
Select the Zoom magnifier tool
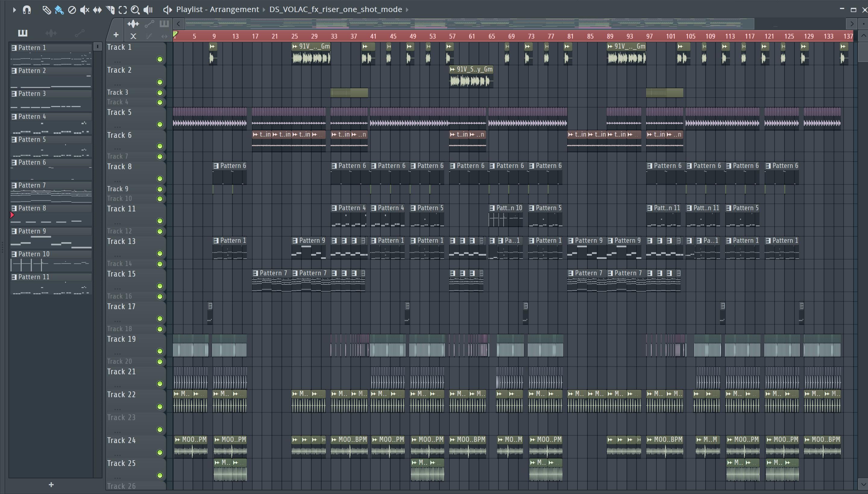point(135,10)
